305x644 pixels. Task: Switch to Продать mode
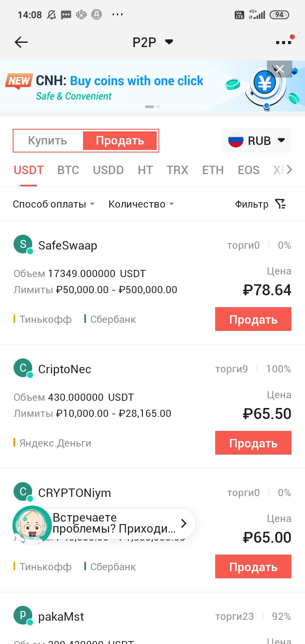pos(120,141)
